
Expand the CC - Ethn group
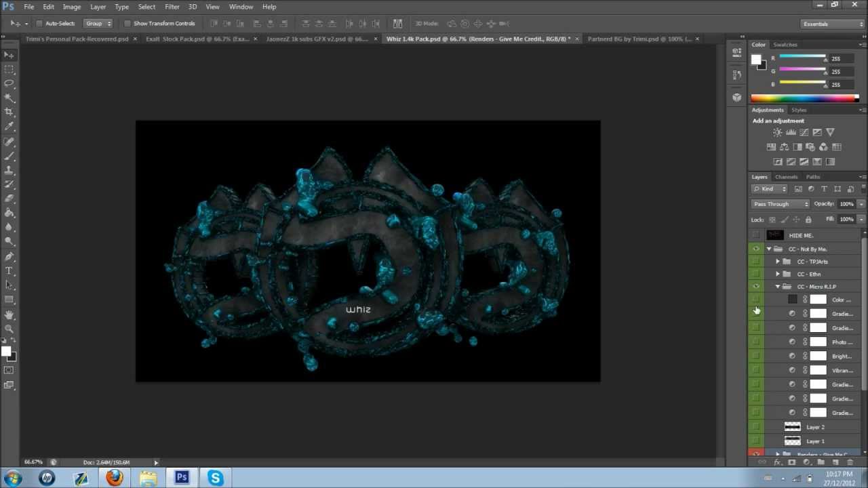[x=778, y=274]
